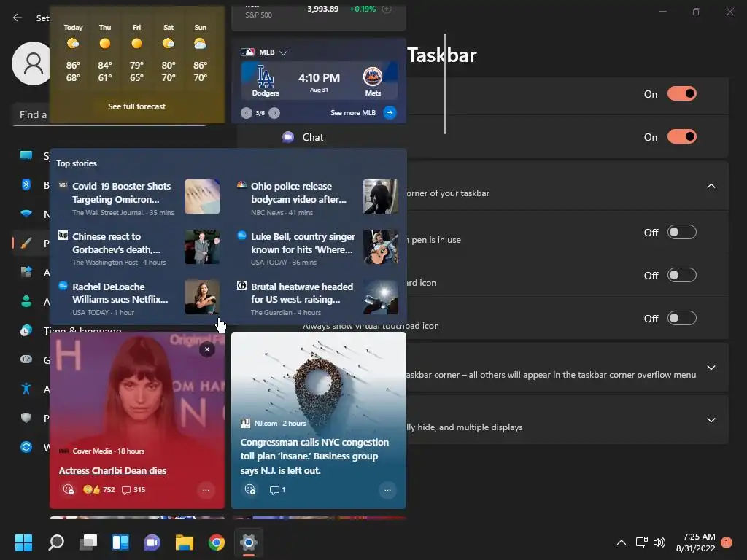Screen dimensions: 747x560
Task: Open the S&P 500 stock row
Action: click(x=319, y=12)
